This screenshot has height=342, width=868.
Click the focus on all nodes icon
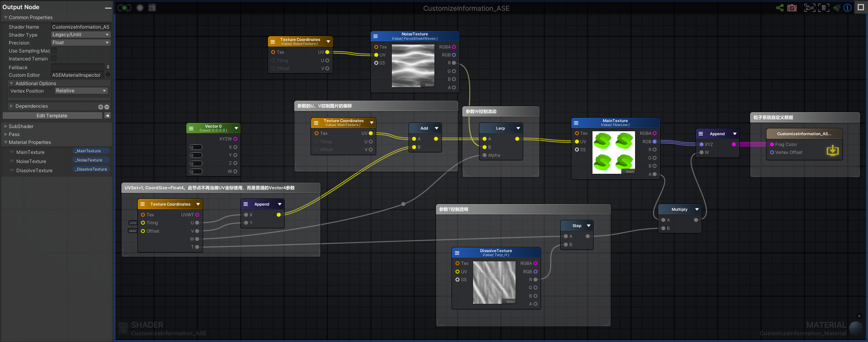(809, 8)
